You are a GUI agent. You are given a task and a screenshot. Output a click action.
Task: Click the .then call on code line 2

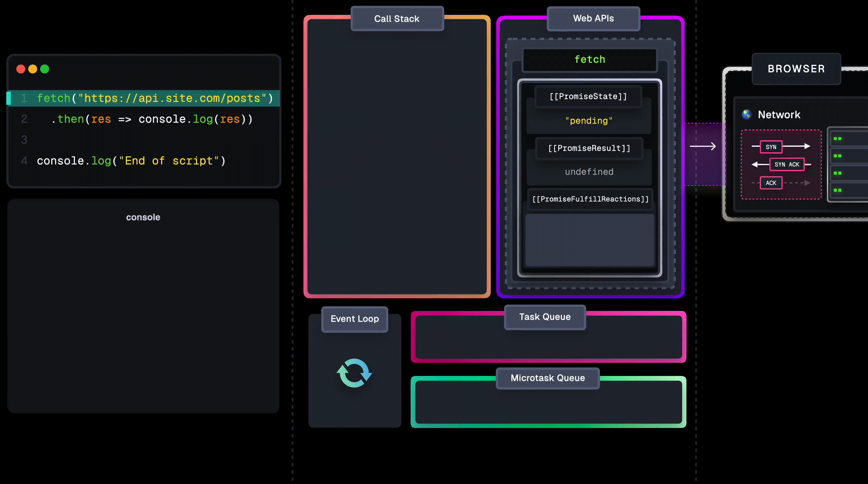(x=67, y=119)
